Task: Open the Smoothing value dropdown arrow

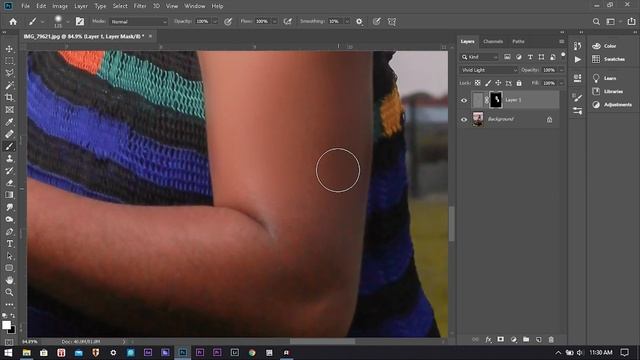Action: tap(347, 22)
